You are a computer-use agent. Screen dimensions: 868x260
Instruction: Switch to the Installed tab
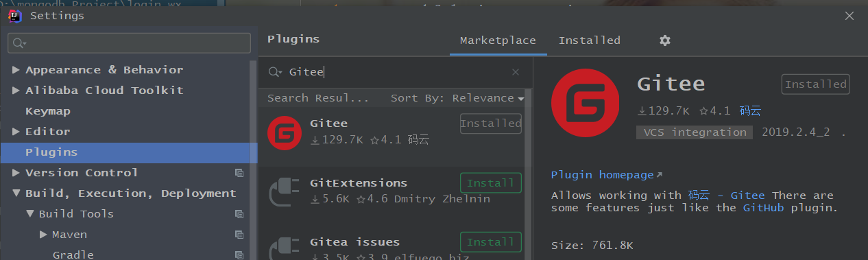(590, 40)
